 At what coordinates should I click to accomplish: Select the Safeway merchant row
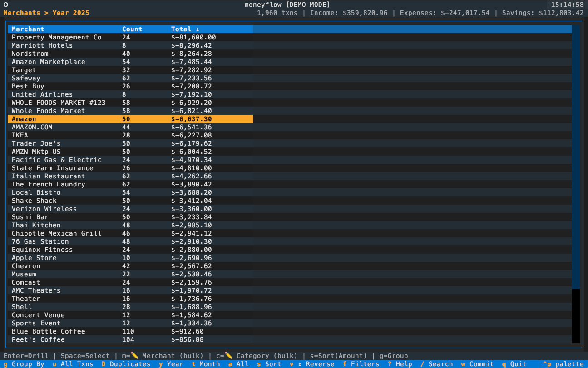[130, 78]
